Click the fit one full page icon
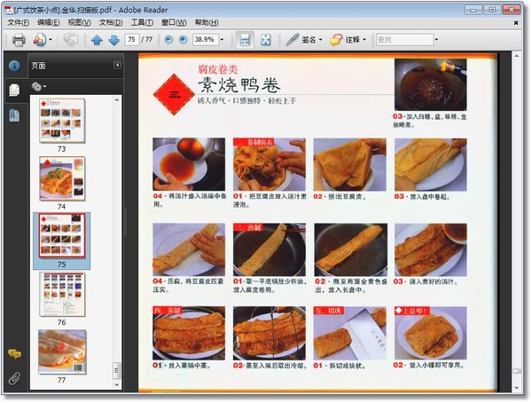Screen dimensions: 532x403 tap(266, 40)
